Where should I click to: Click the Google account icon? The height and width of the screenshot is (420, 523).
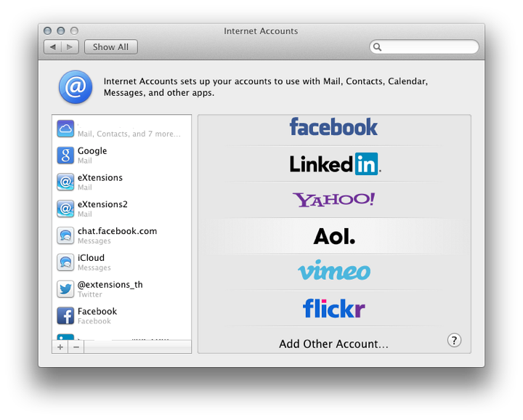point(65,156)
